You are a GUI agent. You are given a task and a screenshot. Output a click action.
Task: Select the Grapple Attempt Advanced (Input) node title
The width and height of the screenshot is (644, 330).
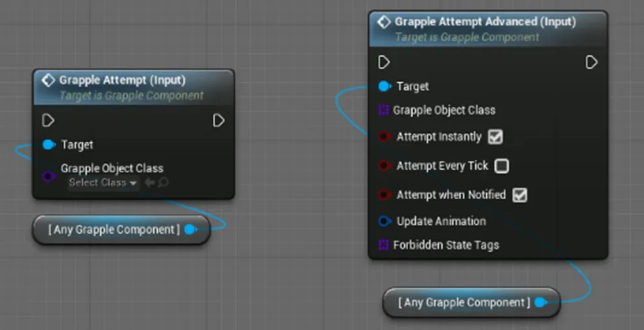point(485,22)
